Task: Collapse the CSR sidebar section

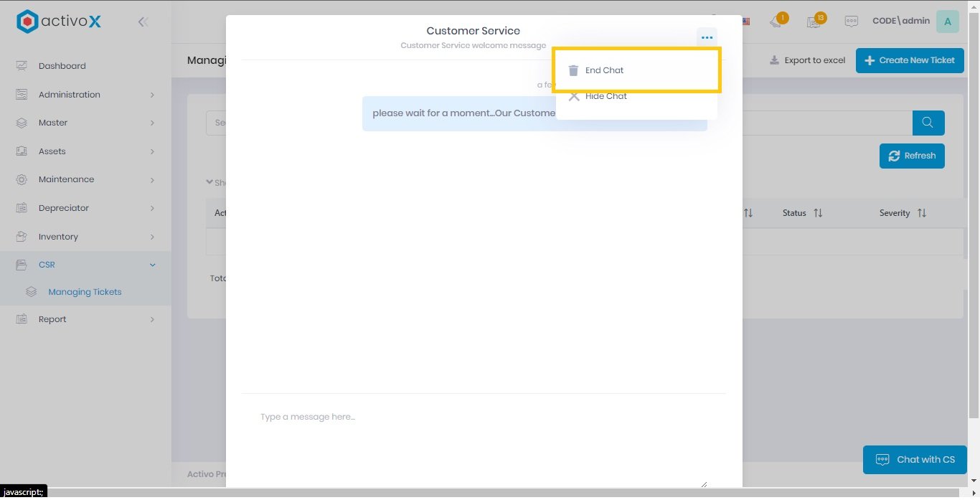Action: (x=85, y=265)
